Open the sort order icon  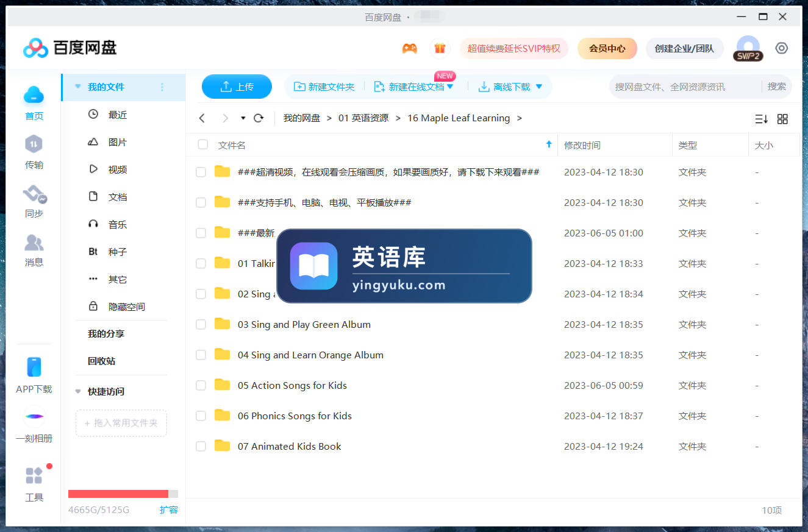point(761,119)
